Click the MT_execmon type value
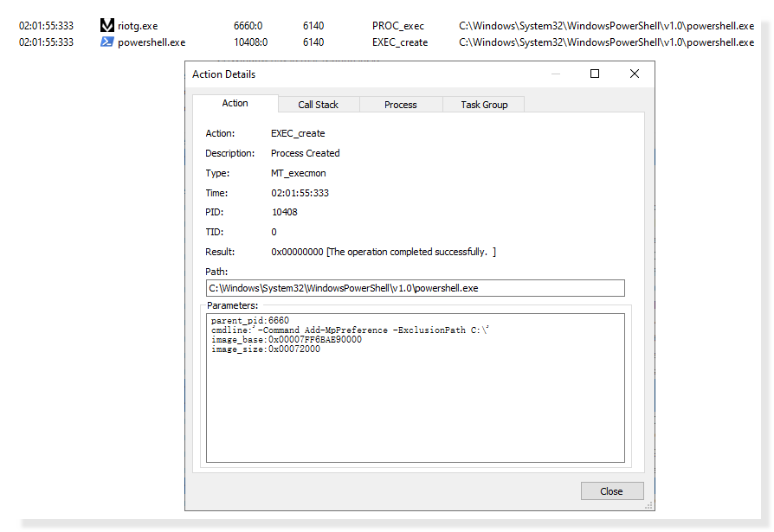Viewport: 774px width, 532px height. coord(298,173)
